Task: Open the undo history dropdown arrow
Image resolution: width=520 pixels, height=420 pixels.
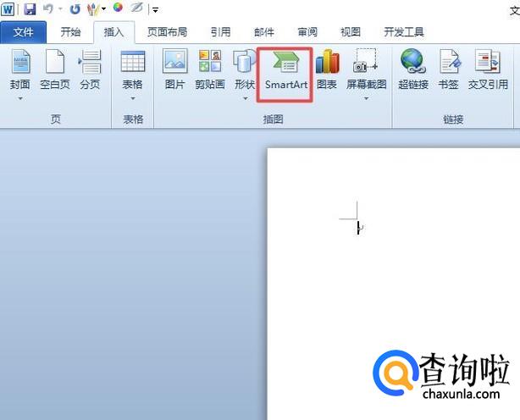Action: [x=60, y=9]
